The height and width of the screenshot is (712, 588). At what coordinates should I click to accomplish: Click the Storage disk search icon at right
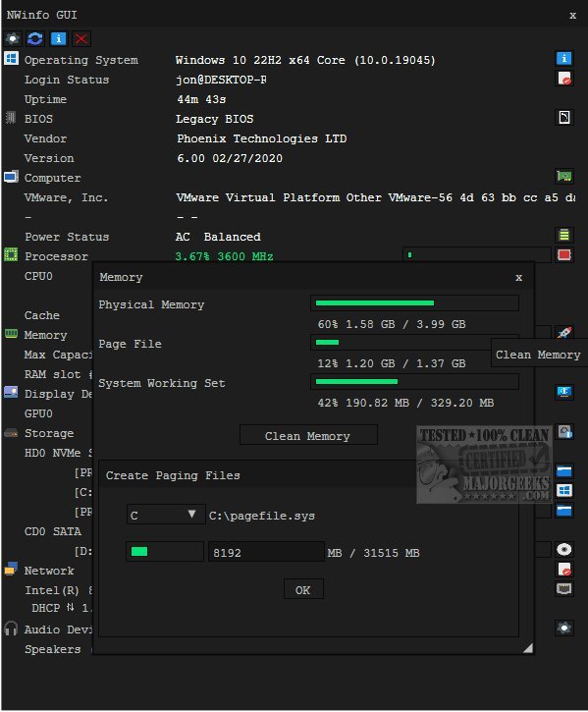(564, 431)
